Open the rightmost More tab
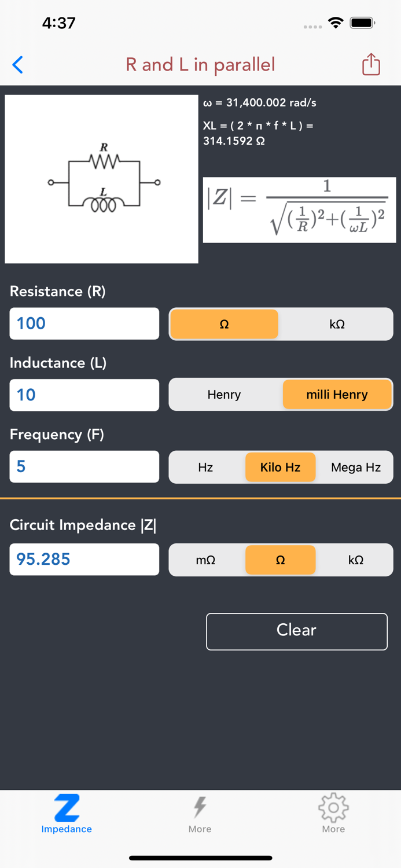Screen dimensions: 401x868 pos(333,813)
